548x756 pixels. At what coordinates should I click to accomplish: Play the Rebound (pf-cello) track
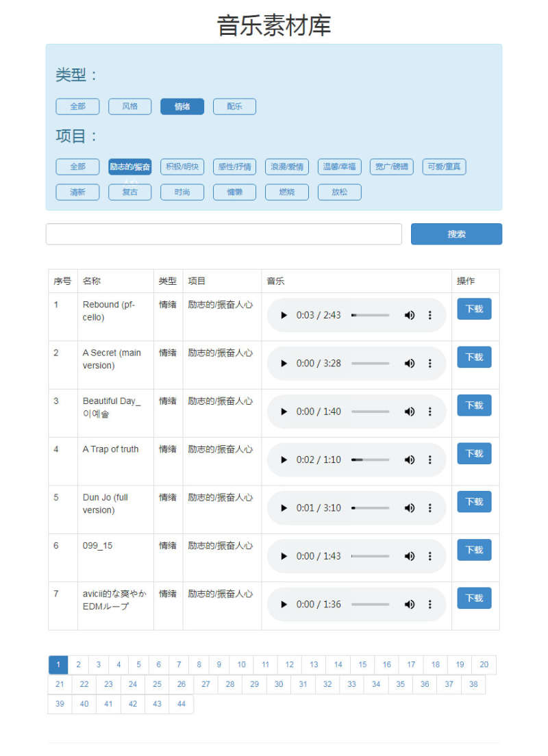(x=284, y=315)
